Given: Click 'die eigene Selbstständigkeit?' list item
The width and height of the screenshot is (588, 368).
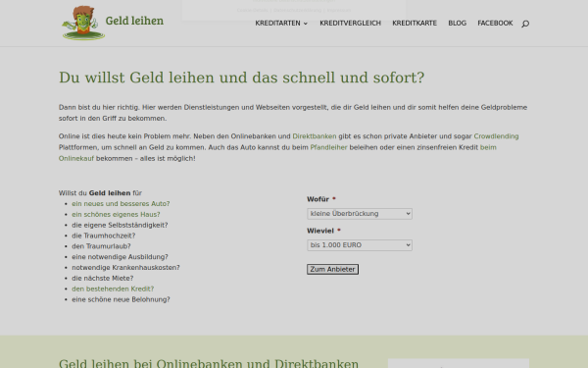Looking at the screenshot, I should pos(120,225).
